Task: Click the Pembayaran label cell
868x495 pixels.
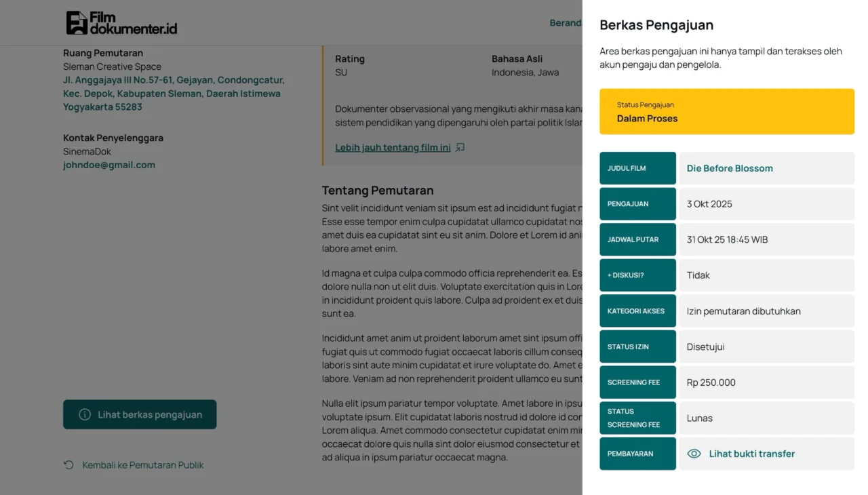Action: point(637,454)
